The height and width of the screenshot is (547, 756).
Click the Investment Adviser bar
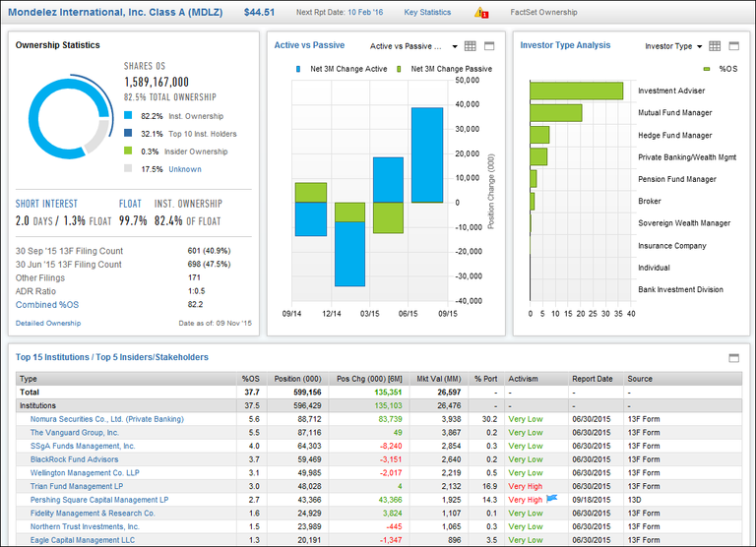(x=576, y=91)
